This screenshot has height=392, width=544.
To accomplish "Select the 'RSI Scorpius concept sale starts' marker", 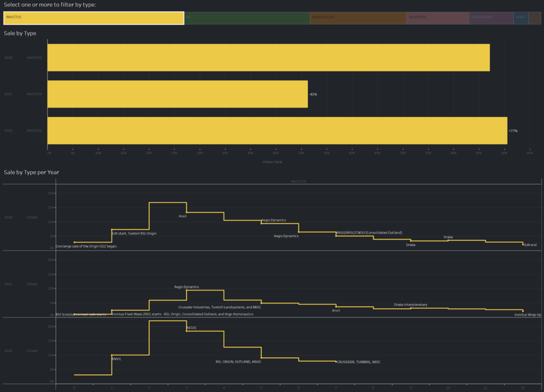I will (x=75, y=314).
